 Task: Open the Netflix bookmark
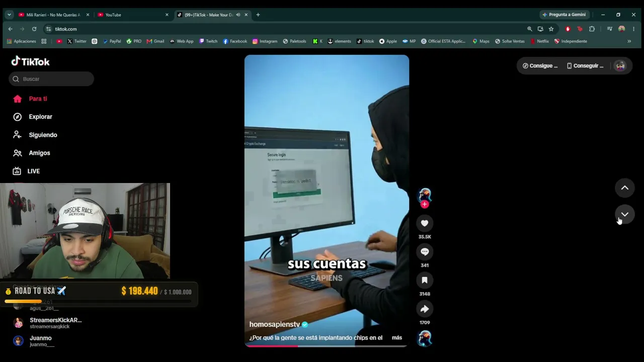539,41
